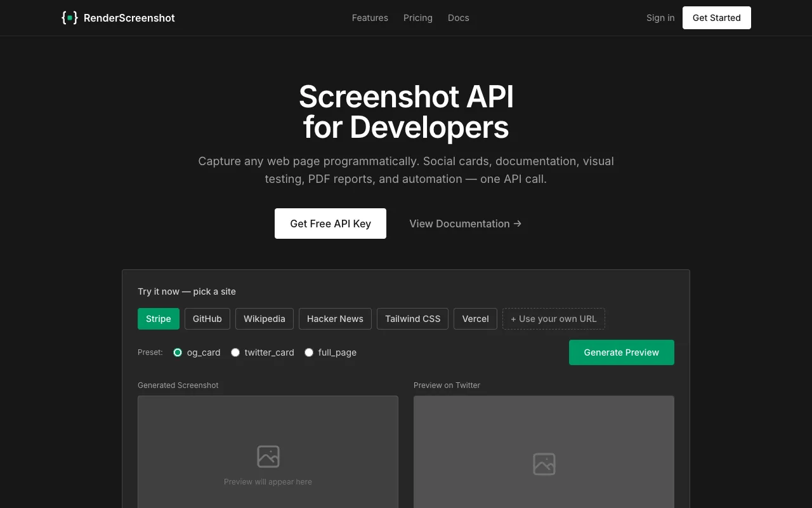The image size is (812, 508).
Task: Click the Preview on Twitter card area
Action: 544,451
